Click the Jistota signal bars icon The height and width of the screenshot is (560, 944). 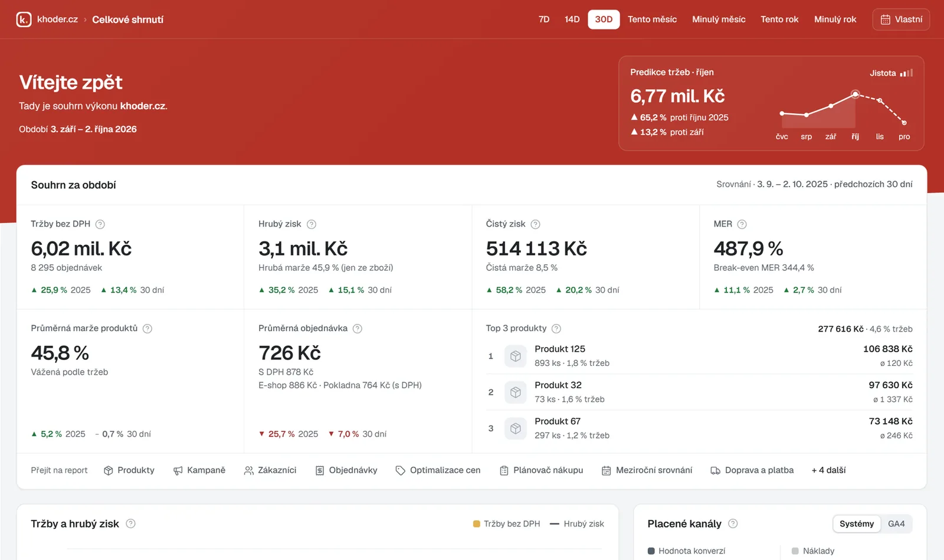[906, 73]
